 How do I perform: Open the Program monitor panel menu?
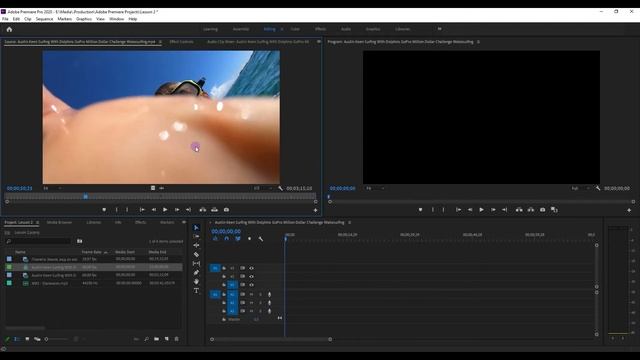tap(478, 42)
